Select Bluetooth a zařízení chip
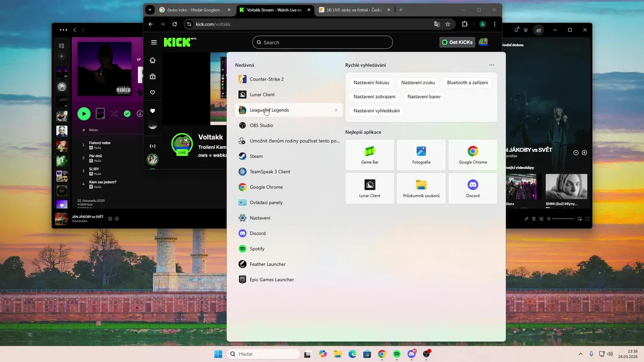 [467, 82]
